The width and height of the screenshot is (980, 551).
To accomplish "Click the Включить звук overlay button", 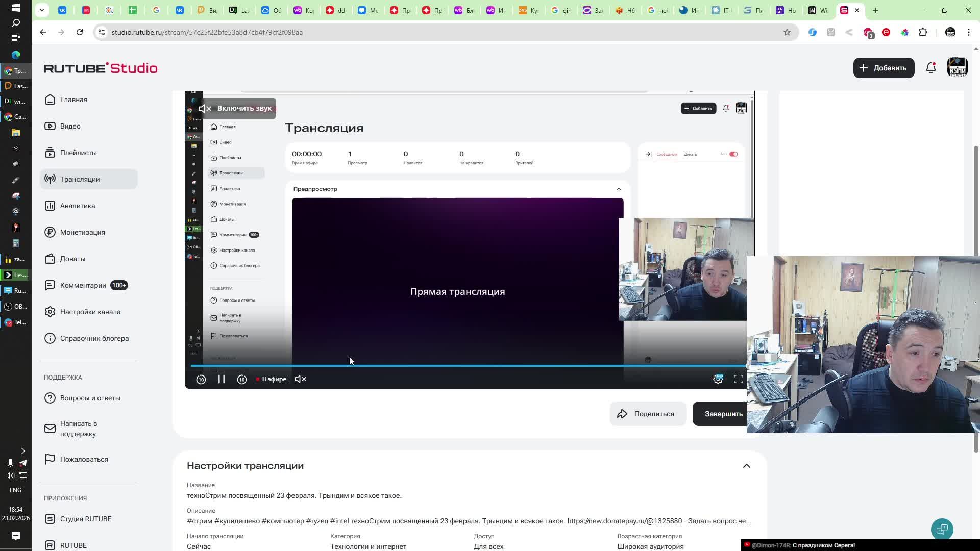I will point(237,108).
